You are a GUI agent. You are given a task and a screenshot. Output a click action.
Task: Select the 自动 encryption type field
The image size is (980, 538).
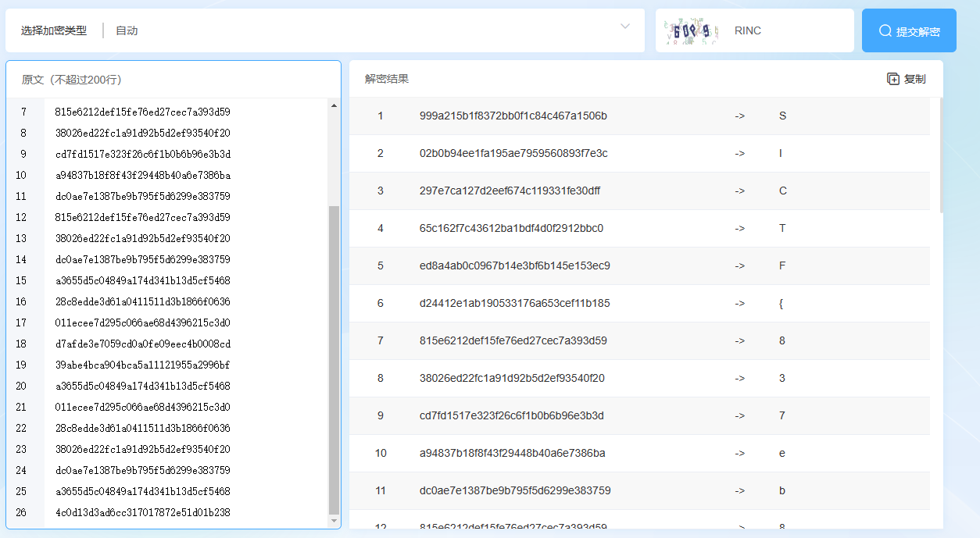[325, 30]
